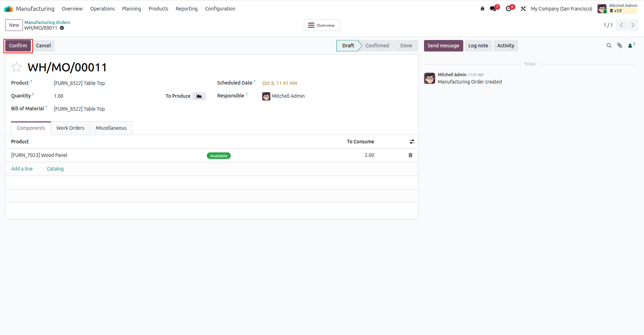Open the Configuration menu
644x335 pixels.
click(x=220, y=9)
